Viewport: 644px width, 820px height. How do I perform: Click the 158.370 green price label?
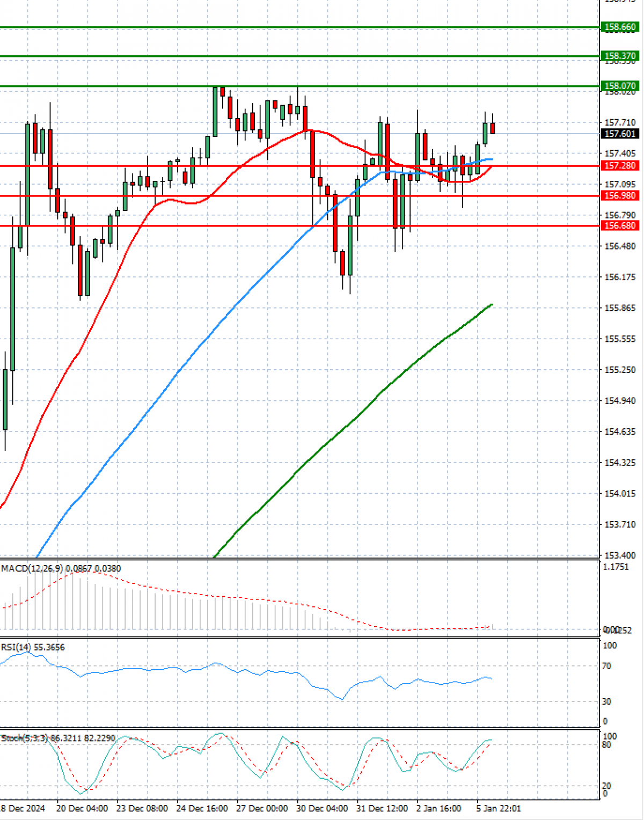pos(620,56)
